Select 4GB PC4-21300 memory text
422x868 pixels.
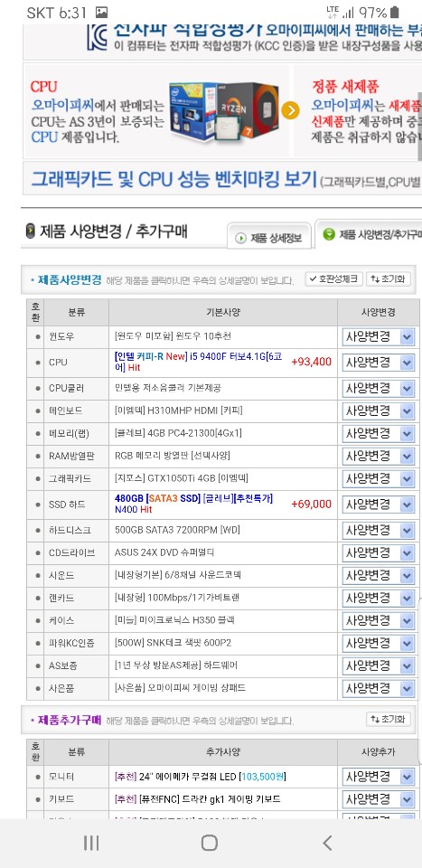coord(177,433)
